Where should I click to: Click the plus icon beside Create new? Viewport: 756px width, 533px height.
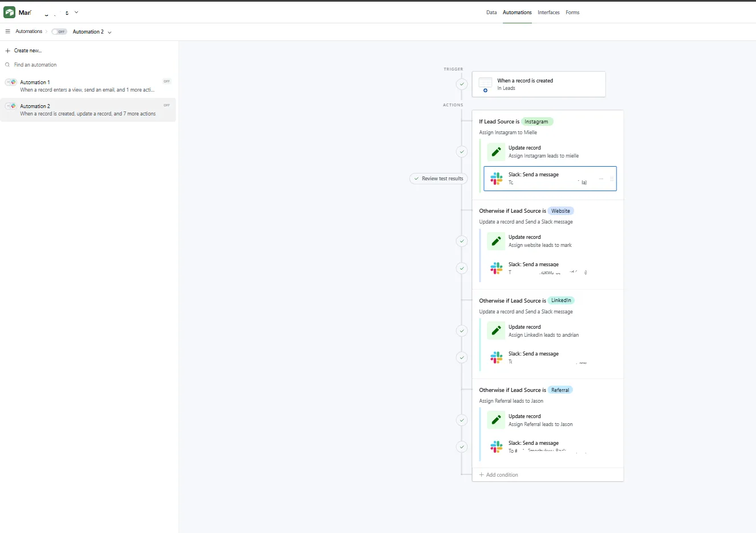[8, 51]
